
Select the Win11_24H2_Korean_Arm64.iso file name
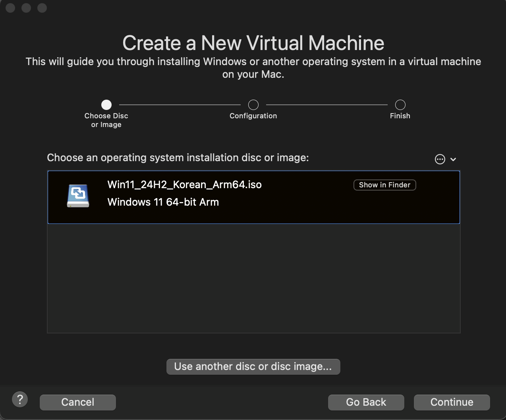point(184,185)
